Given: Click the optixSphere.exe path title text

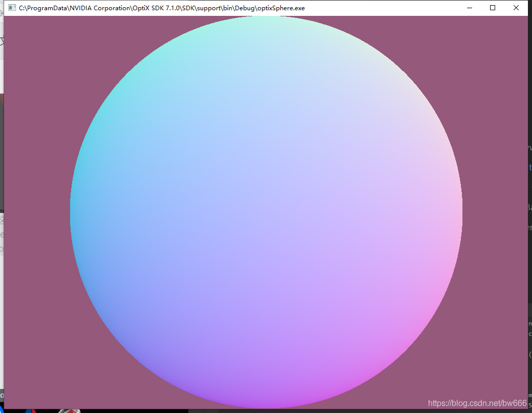Looking at the screenshot, I should (162, 8).
